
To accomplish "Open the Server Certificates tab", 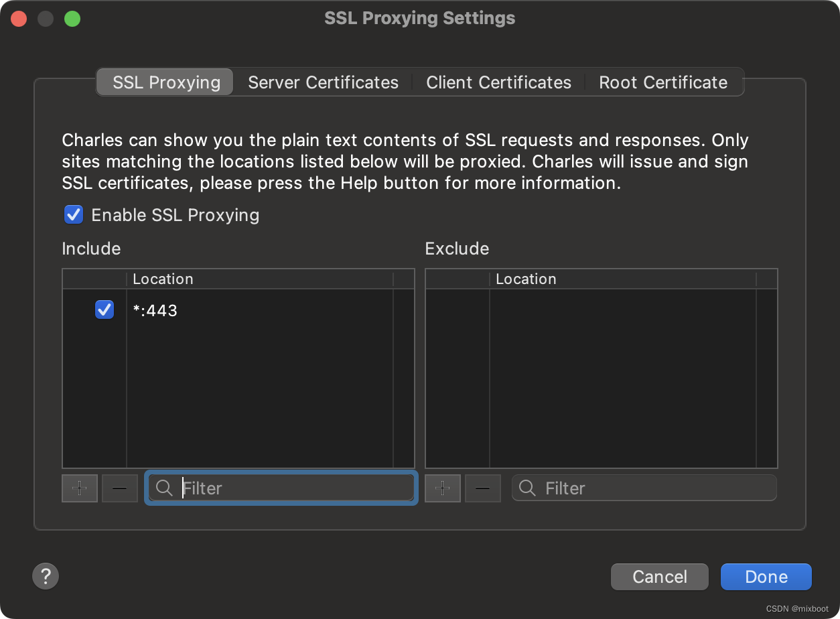I will click(323, 82).
